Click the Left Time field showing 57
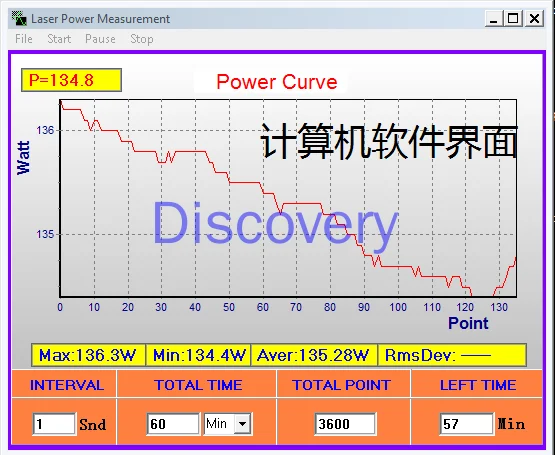Image resolution: width=555 pixels, height=455 pixels. tap(467, 424)
